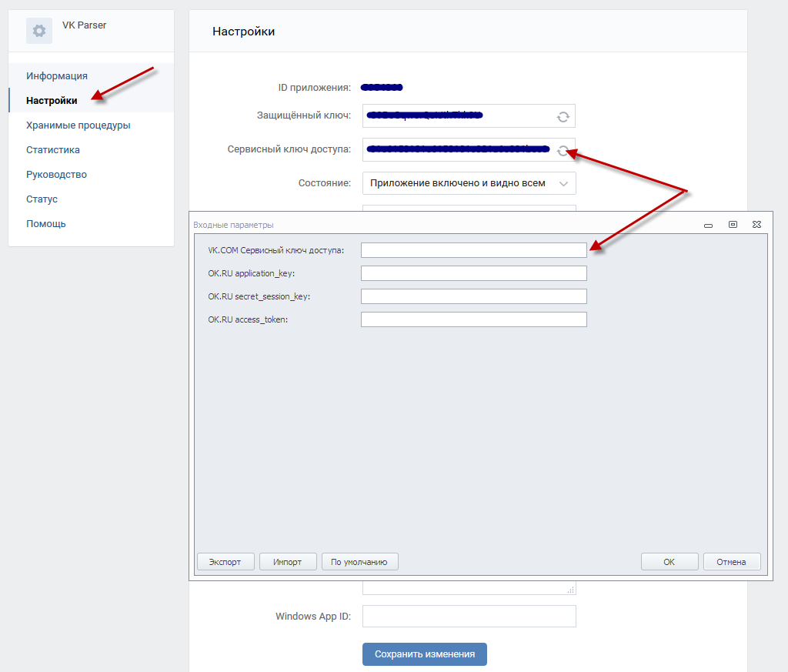Click the Windows App ID field
Viewport: 788px width, 672px height.
(x=469, y=617)
